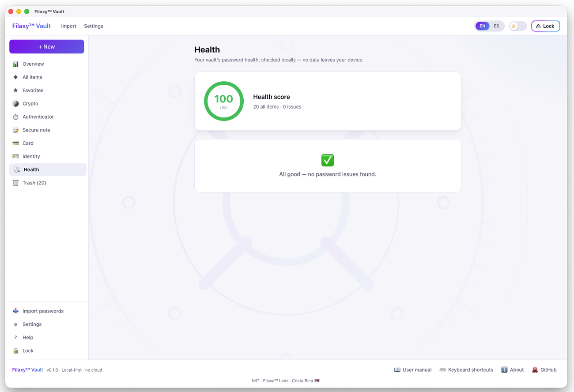Screen dimensions: 574x392
Task: Toggle the light/dark theme switch
Action: (x=518, y=26)
